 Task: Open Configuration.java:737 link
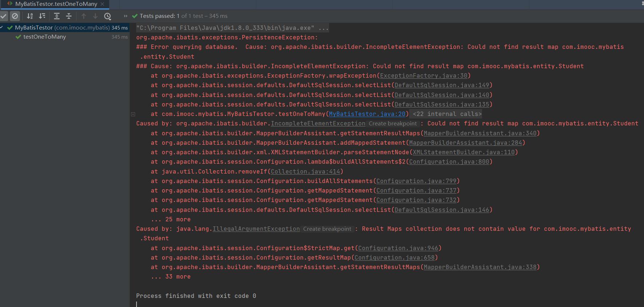[x=416, y=191]
